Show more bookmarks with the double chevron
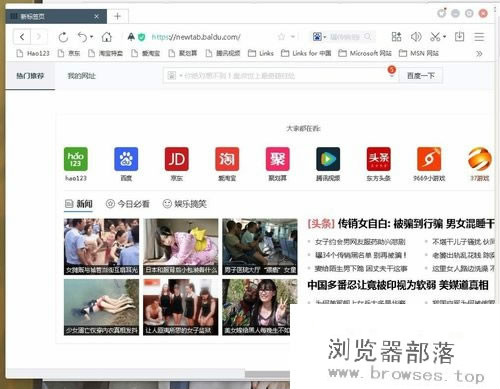The image size is (500, 389). [479, 54]
